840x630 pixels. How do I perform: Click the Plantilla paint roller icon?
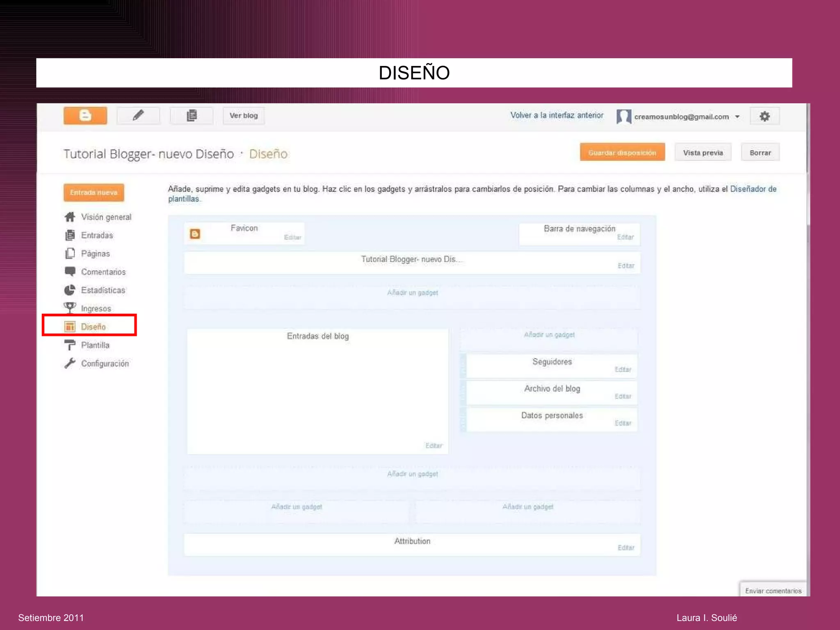[70, 345]
